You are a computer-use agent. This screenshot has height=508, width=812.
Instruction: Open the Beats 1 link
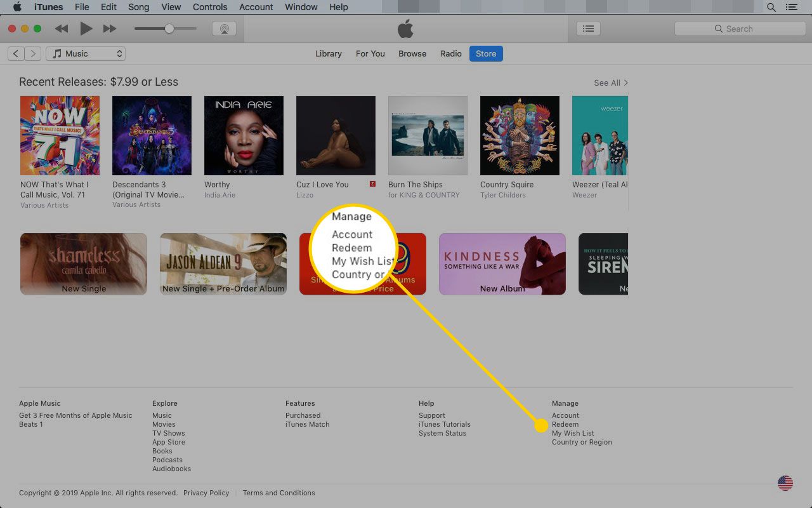pos(31,424)
